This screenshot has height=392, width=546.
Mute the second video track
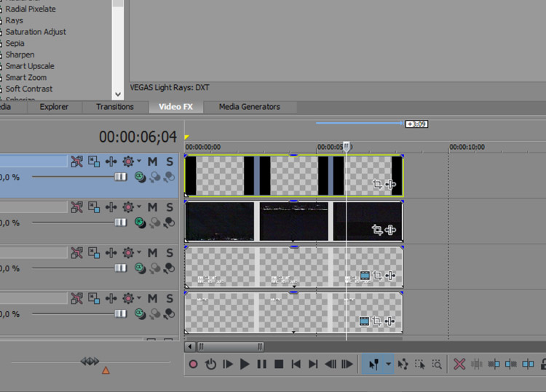tap(152, 207)
